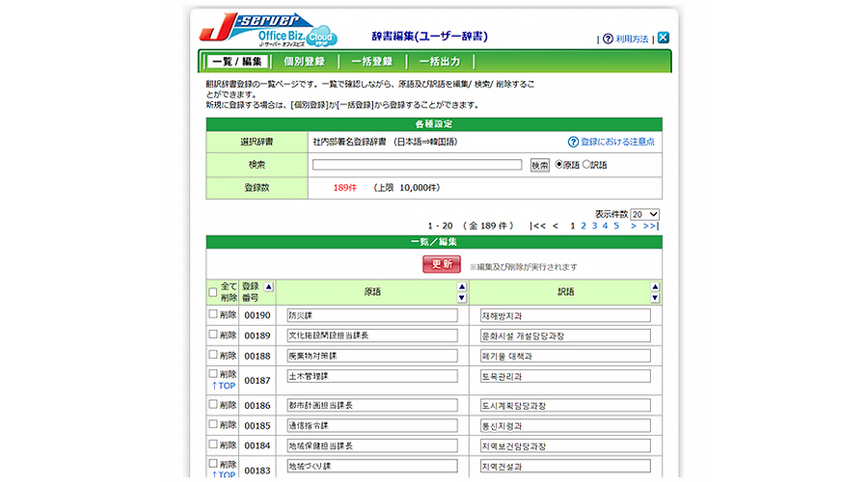Go to page 3

594,226
